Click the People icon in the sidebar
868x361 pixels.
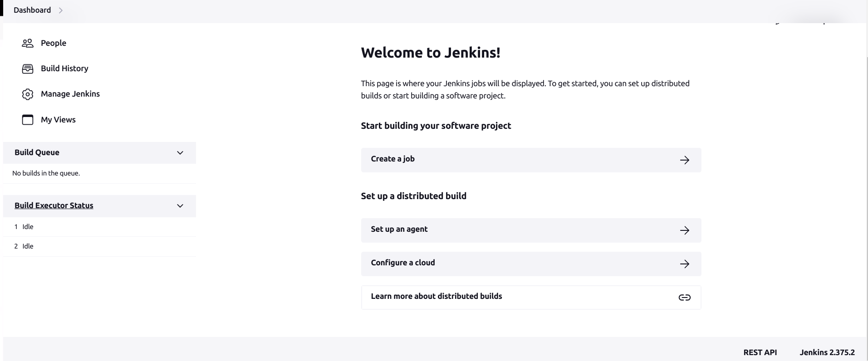(x=27, y=43)
